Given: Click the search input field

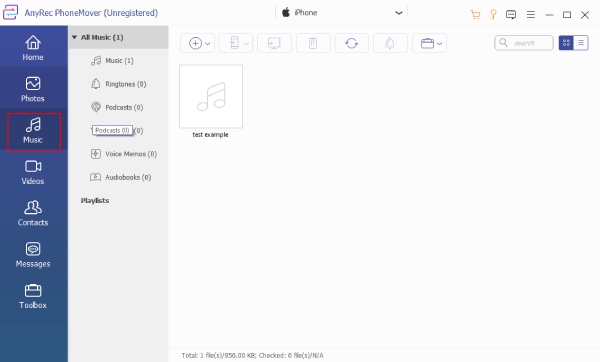Looking at the screenshot, I should [x=524, y=43].
